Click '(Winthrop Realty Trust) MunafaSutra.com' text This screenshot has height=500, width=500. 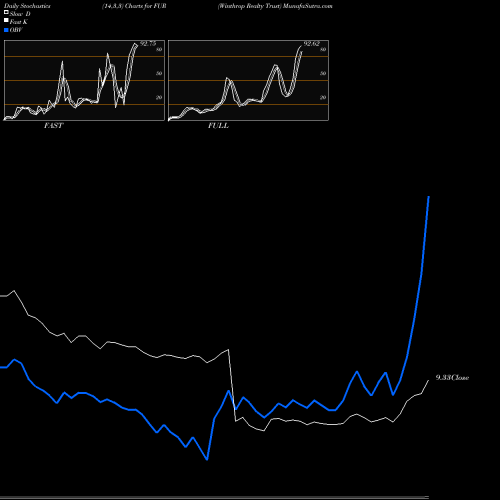click(x=275, y=6)
